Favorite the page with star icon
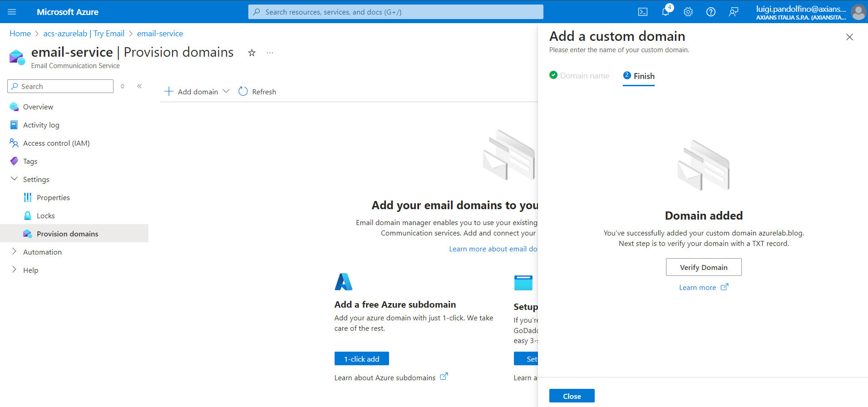The image size is (868, 407). pos(252,53)
